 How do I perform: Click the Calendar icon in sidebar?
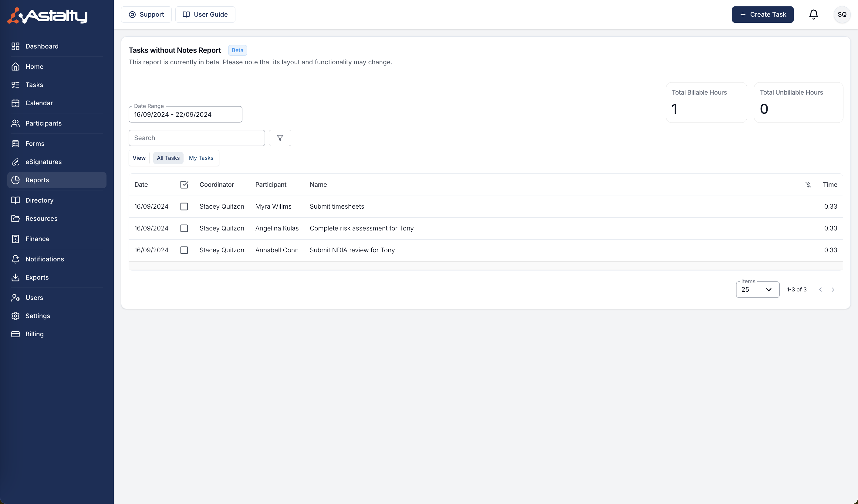pos(15,103)
